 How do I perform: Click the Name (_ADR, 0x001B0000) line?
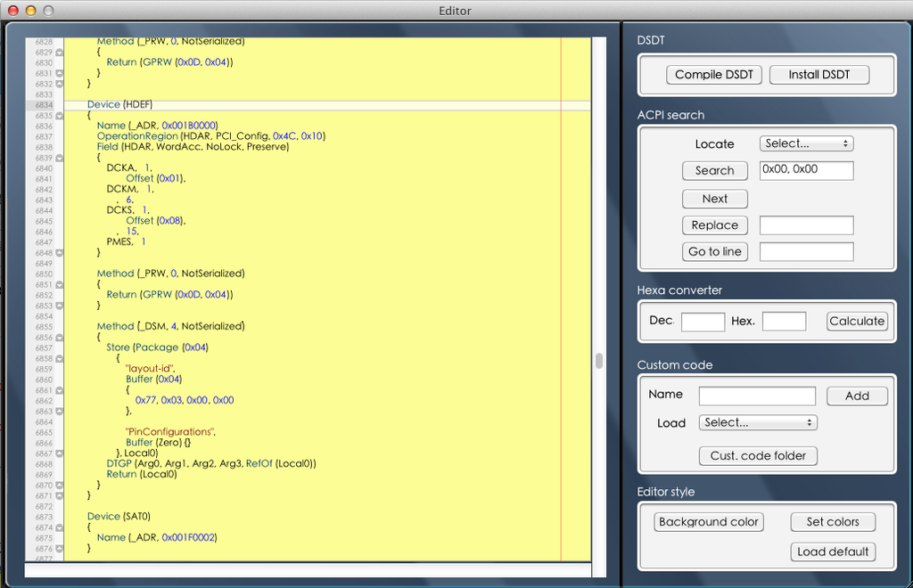(157, 126)
